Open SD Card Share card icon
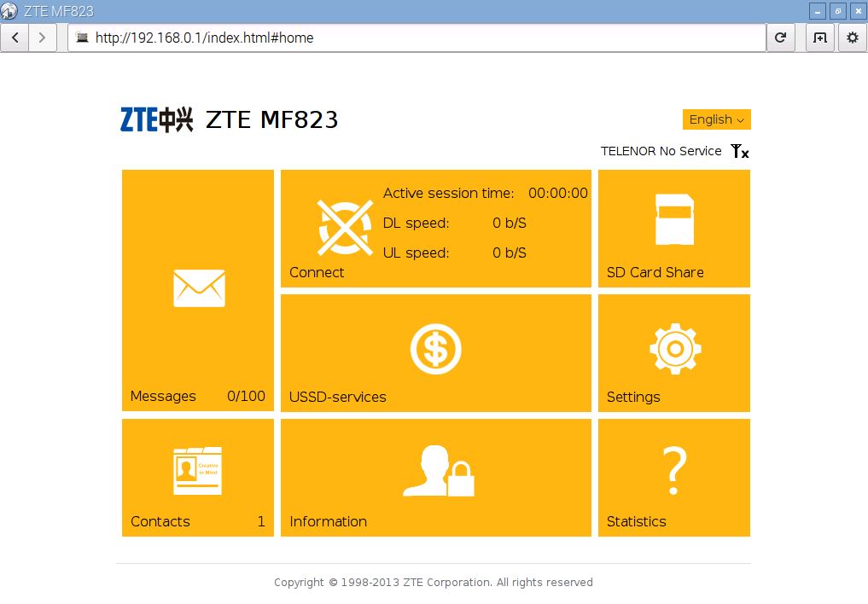This screenshot has height=604, width=868. pos(674,219)
